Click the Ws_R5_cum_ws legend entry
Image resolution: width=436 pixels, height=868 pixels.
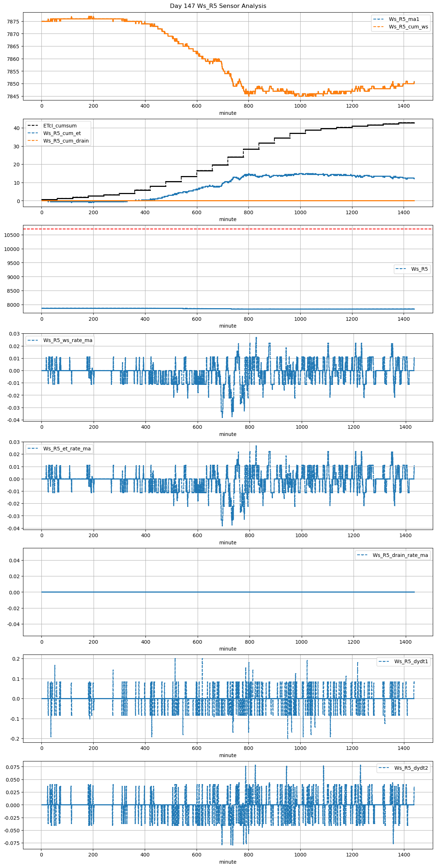pos(408,27)
